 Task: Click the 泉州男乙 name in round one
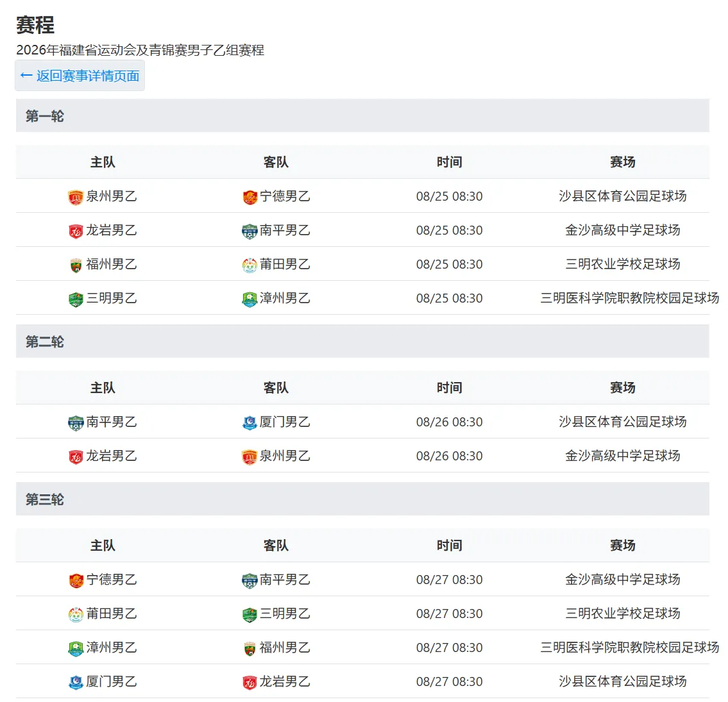[112, 196]
